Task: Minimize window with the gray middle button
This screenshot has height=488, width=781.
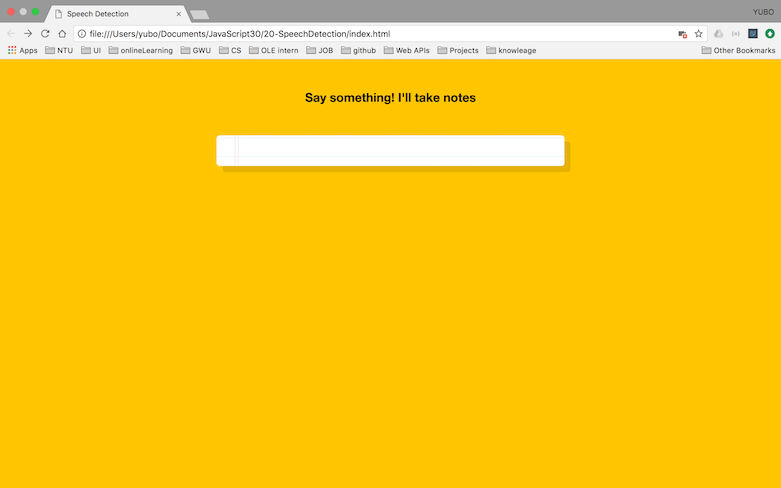Action: [x=23, y=11]
